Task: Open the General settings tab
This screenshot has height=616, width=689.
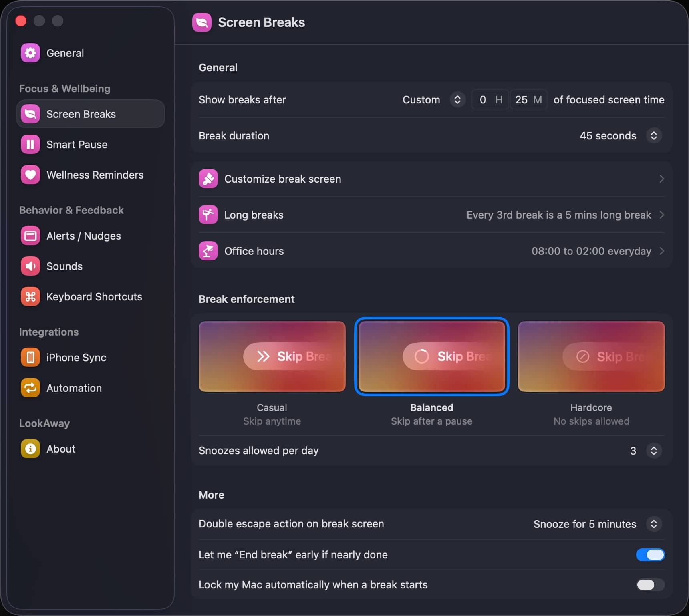Action: tap(91, 53)
